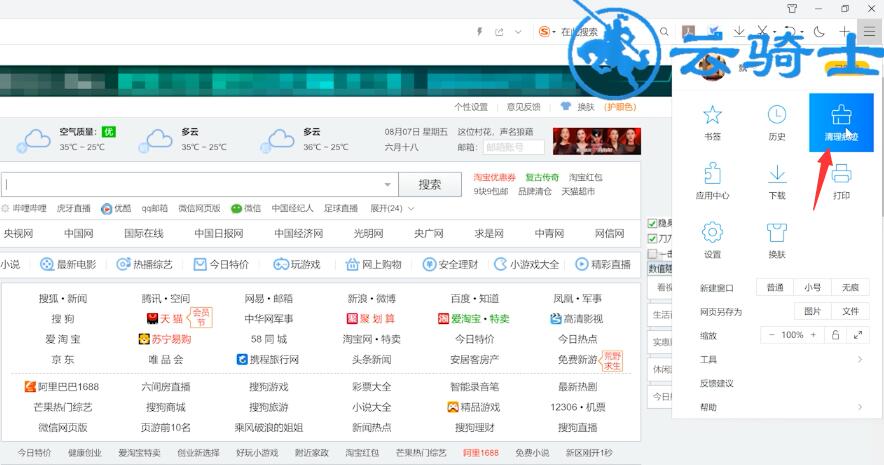Click the share icon in address bar
This screenshot has width=884, height=465.
499,32
